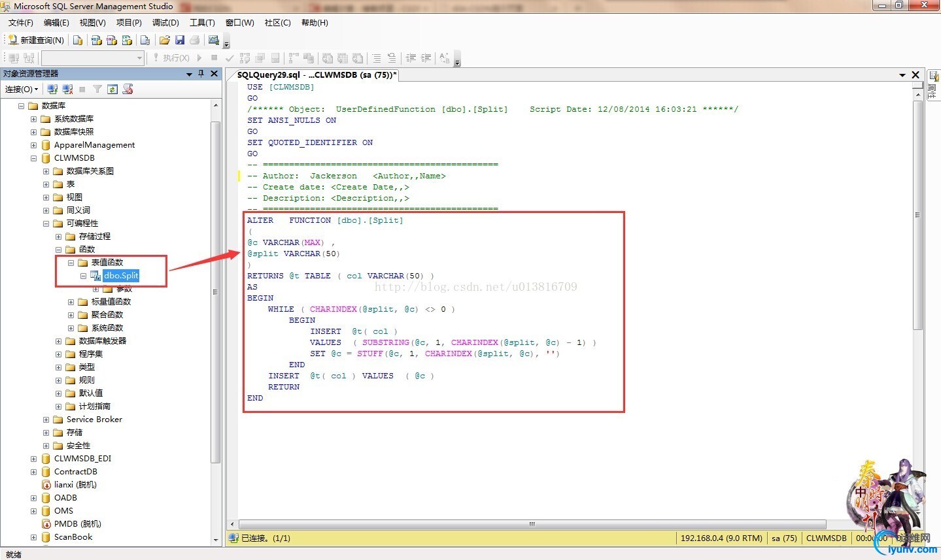Click the Object Explorer filter icon

click(x=97, y=90)
